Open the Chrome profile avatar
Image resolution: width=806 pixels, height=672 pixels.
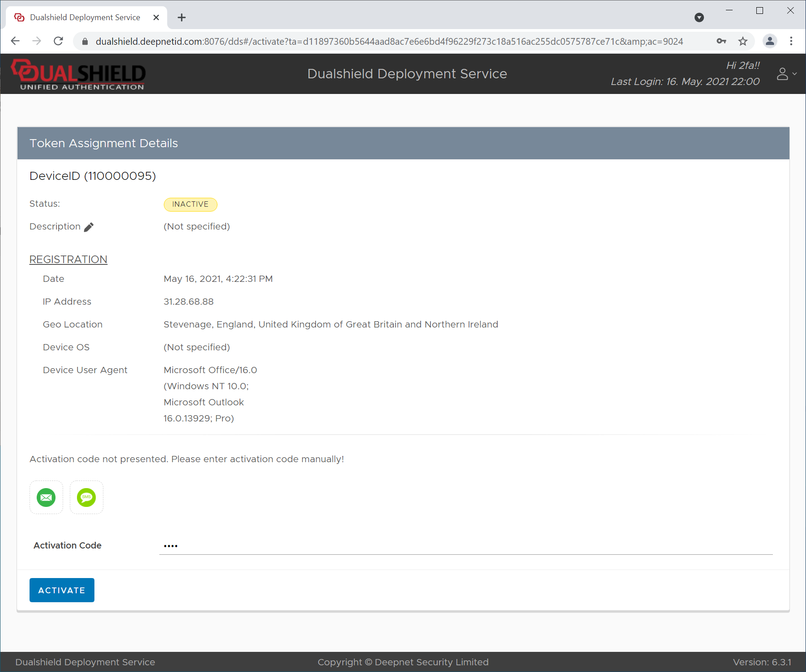770,42
